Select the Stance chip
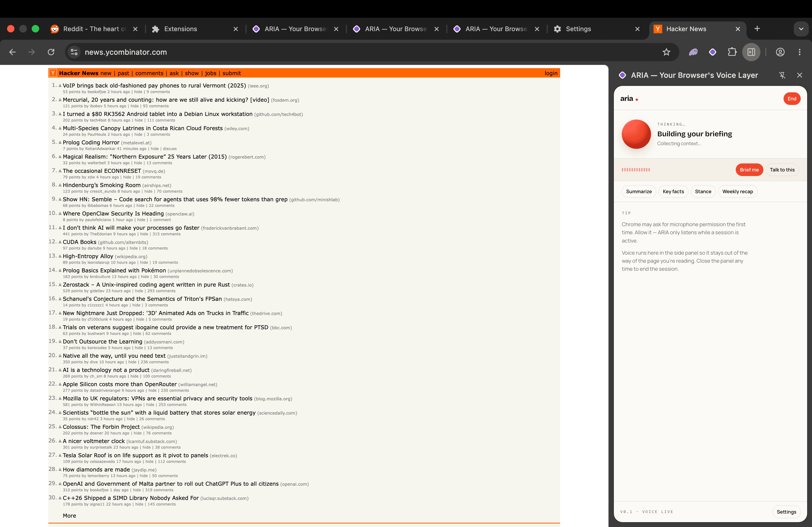 [x=703, y=191]
